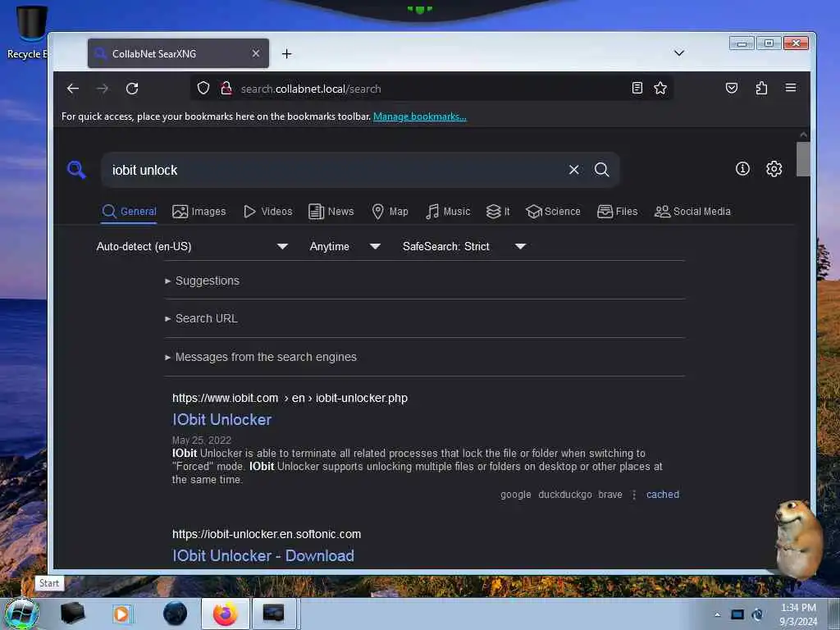Open the IObit Unlocker result title
The image size is (840, 630).
[221, 419]
